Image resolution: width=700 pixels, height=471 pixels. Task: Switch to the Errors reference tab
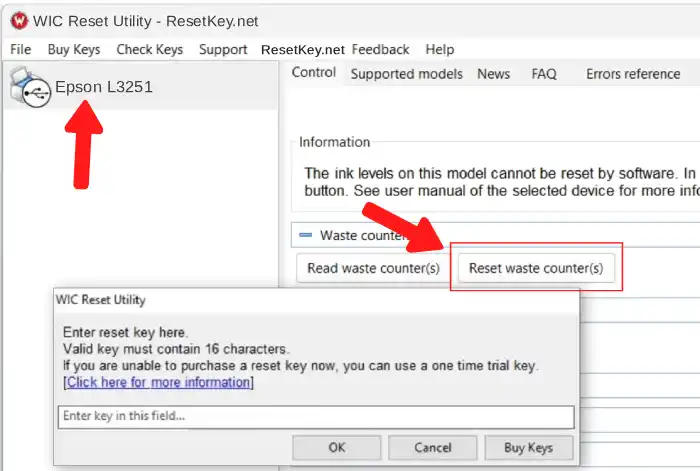point(633,74)
